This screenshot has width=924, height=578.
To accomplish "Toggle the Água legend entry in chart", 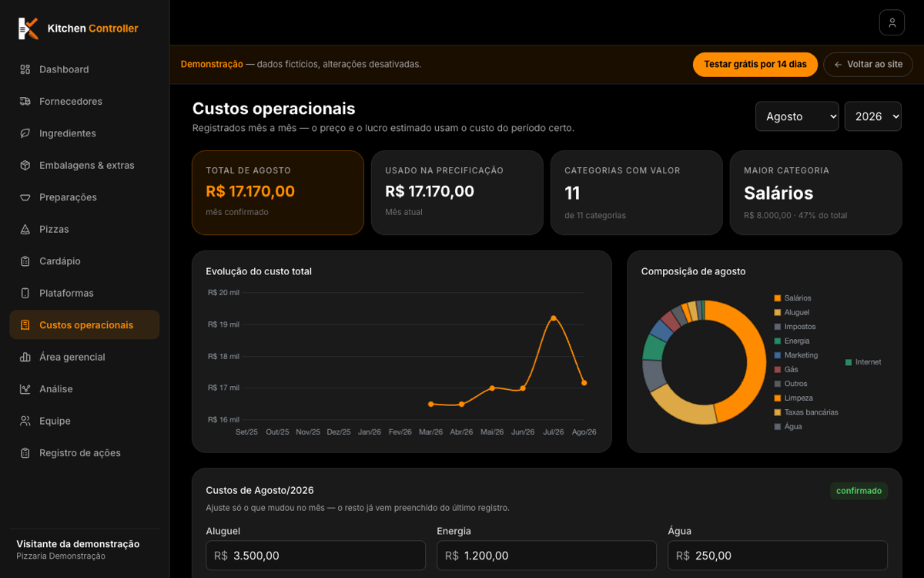I will pos(788,426).
